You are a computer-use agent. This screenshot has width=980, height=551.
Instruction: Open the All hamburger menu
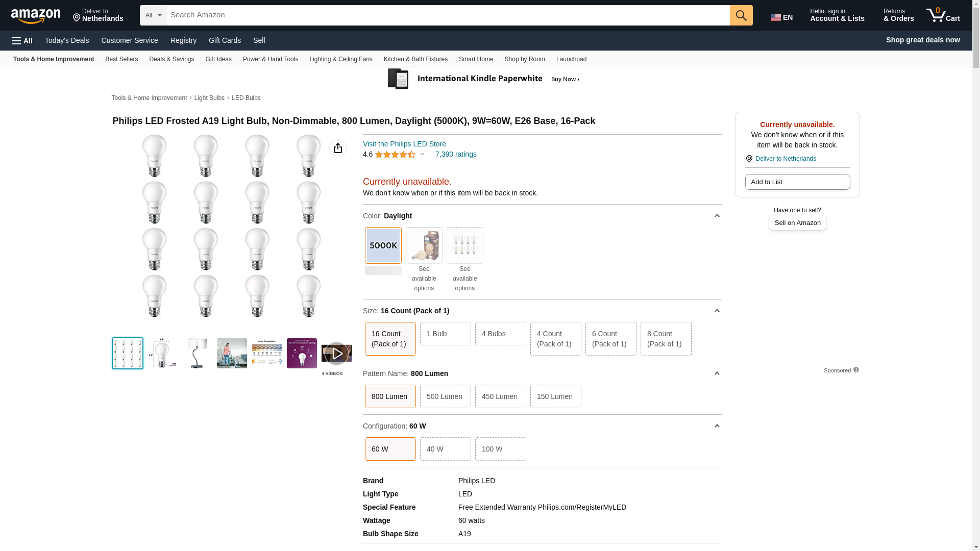(x=22, y=41)
